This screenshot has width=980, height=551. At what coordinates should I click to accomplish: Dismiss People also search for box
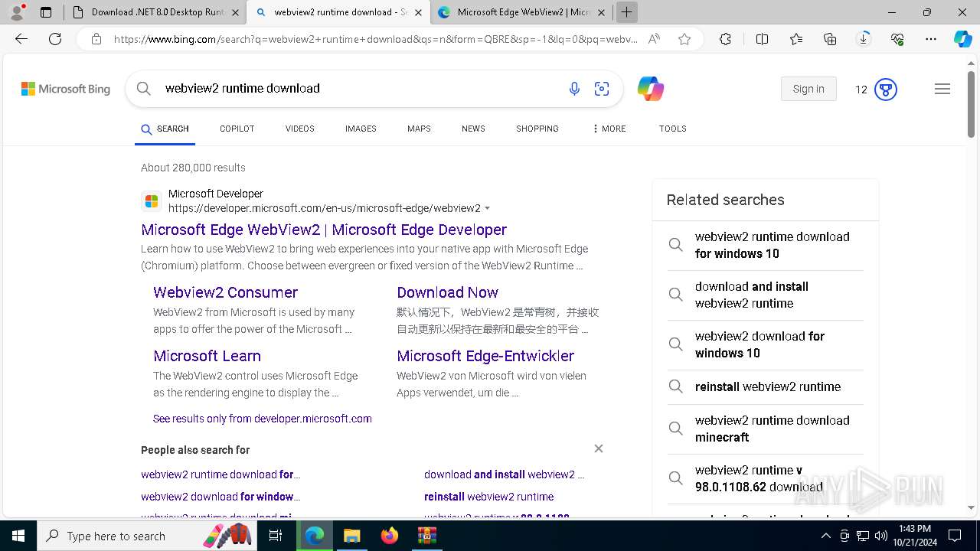pyautogui.click(x=599, y=448)
